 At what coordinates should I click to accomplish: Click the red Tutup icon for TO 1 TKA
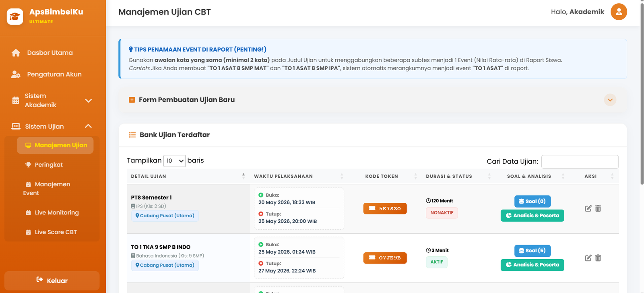(261, 264)
